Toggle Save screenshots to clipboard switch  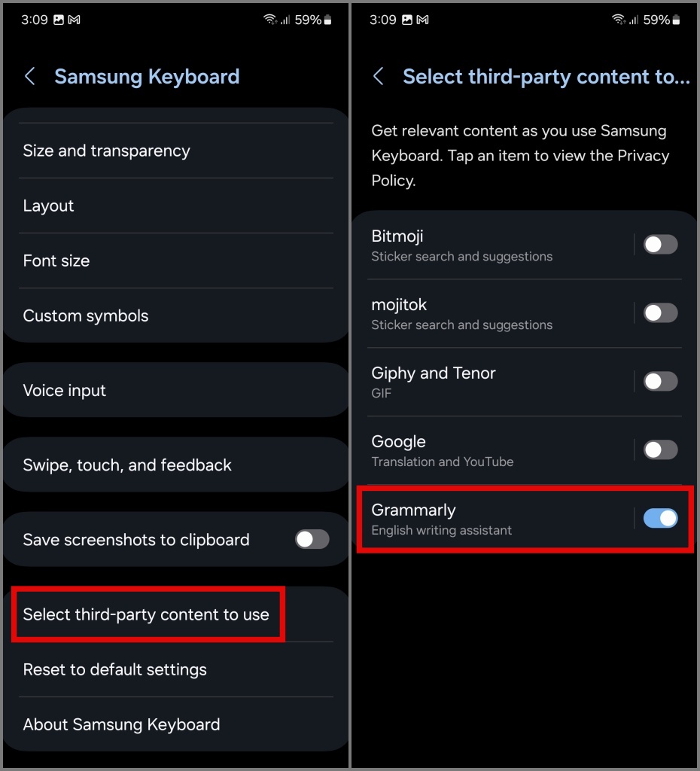312,539
